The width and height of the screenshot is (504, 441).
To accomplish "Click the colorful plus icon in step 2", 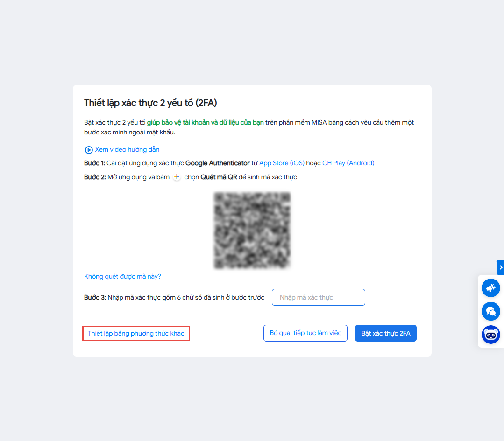I will [x=177, y=177].
